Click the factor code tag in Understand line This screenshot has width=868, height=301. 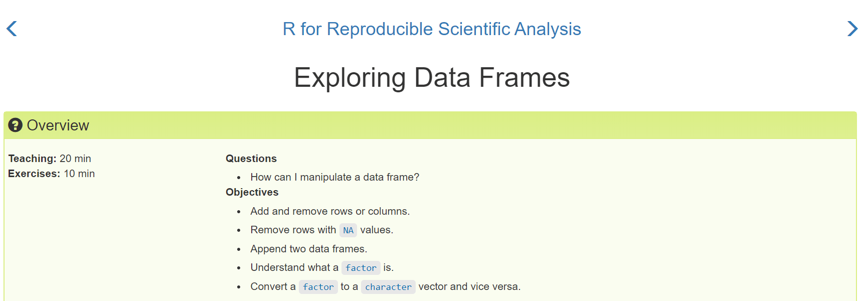point(361,268)
